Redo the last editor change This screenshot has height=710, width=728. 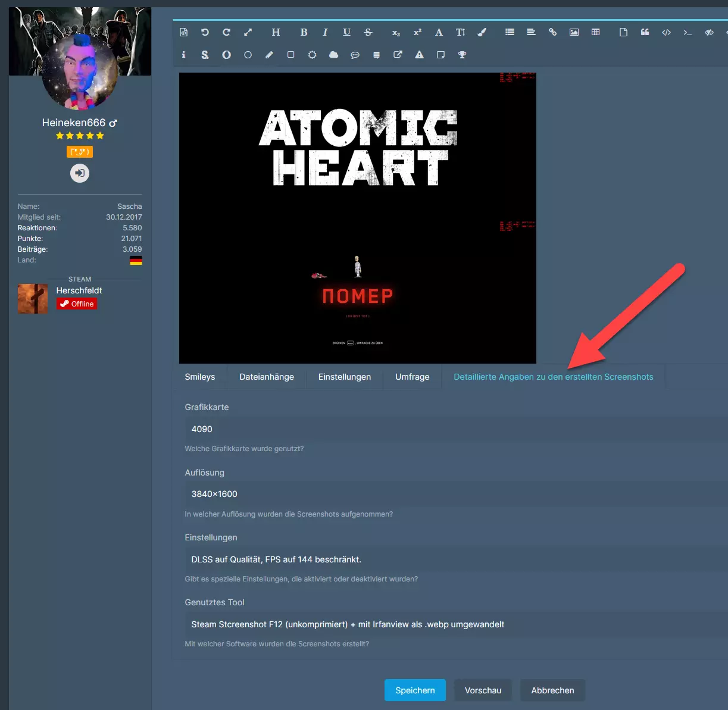pyautogui.click(x=226, y=32)
